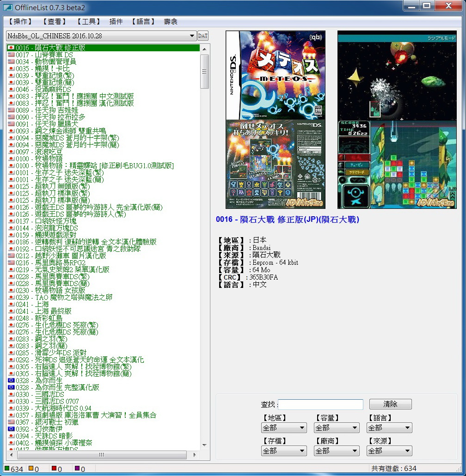Screen dimensions: 466x476
Task: Open the 壽衾 menu
Action: (171, 22)
